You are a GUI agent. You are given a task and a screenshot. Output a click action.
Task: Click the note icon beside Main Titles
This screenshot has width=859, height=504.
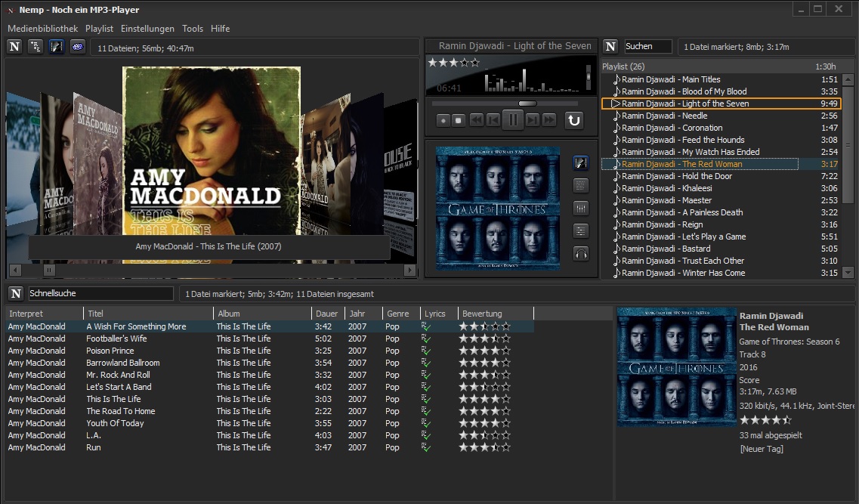click(616, 79)
